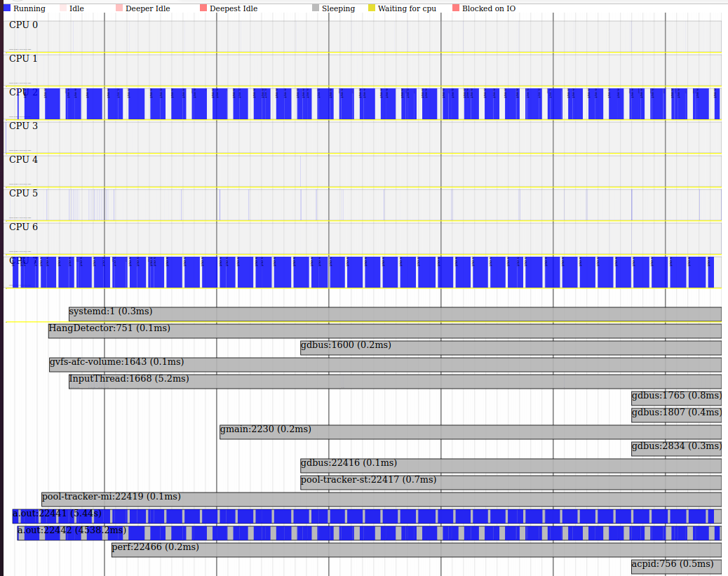
Task: Select the CPU 2 activity row
Action: (x=365, y=104)
